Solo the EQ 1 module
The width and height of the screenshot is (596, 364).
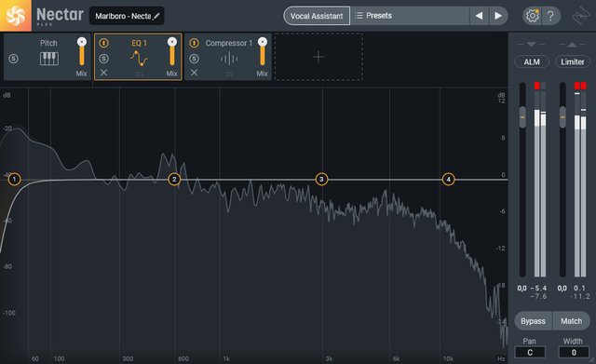point(103,59)
